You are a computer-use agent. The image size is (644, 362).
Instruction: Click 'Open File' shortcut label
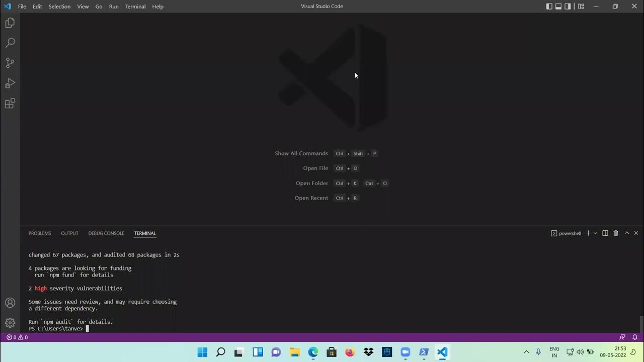pyautogui.click(x=315, y=168)
